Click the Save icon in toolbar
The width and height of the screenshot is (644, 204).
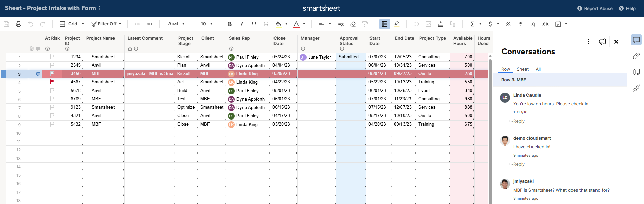(6, 24)
